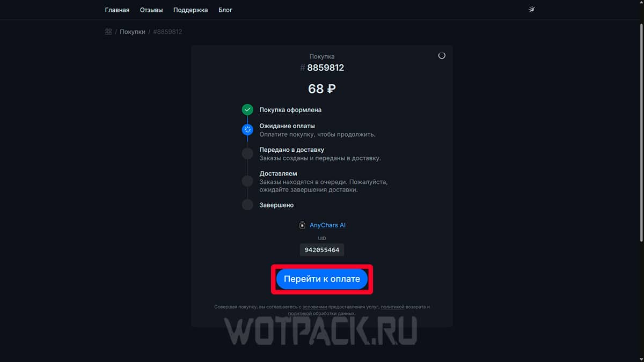This screenshot has height=362, width=644.
Task: Click the grey circle beside Доставляем
Action: tap(247, 181)
